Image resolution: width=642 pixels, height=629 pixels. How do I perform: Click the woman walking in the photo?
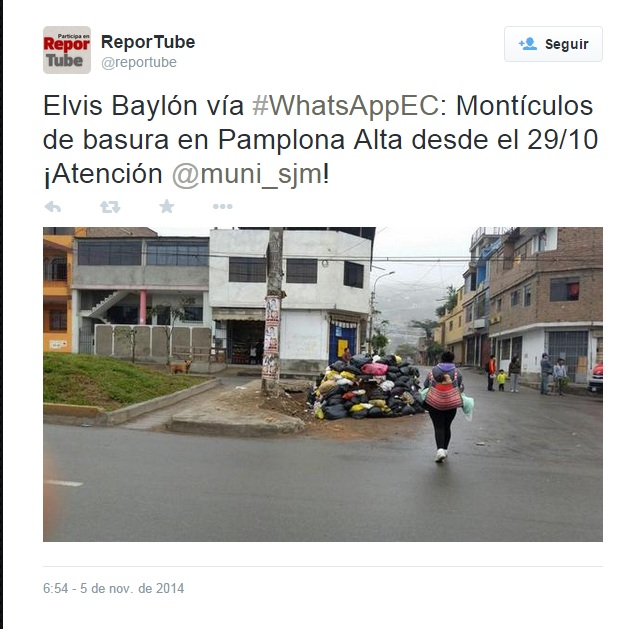coord(445,405)
